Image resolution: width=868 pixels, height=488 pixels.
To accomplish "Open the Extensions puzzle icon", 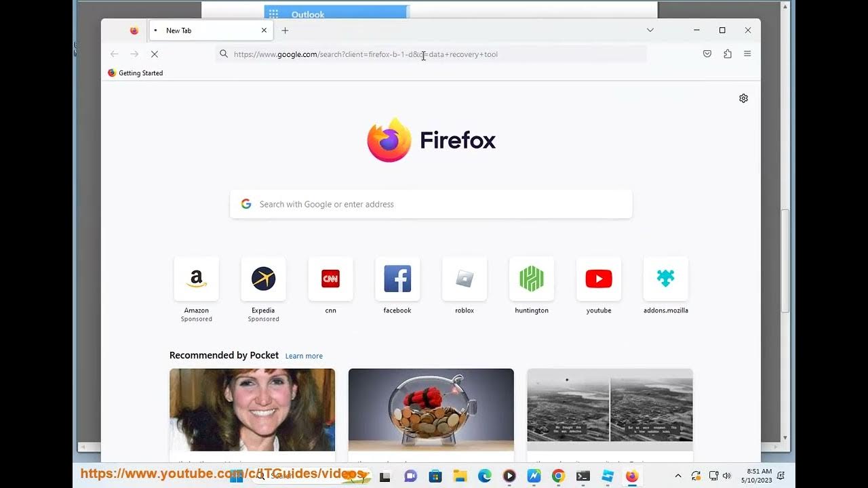I will pyautogui.click(x=728, y=54).
